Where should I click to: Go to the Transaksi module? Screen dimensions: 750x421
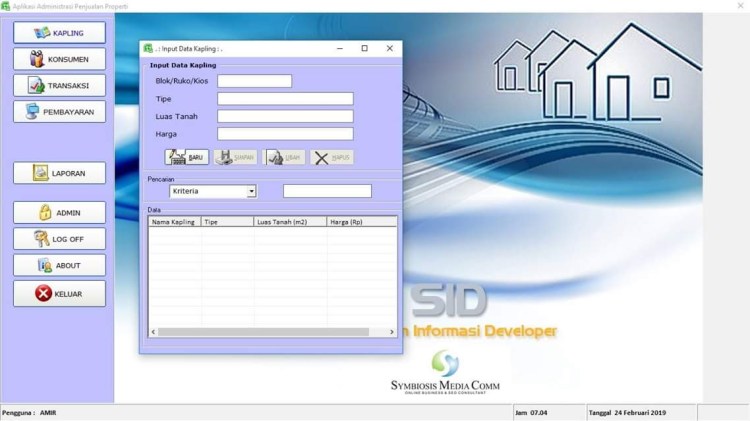point(59,85)
